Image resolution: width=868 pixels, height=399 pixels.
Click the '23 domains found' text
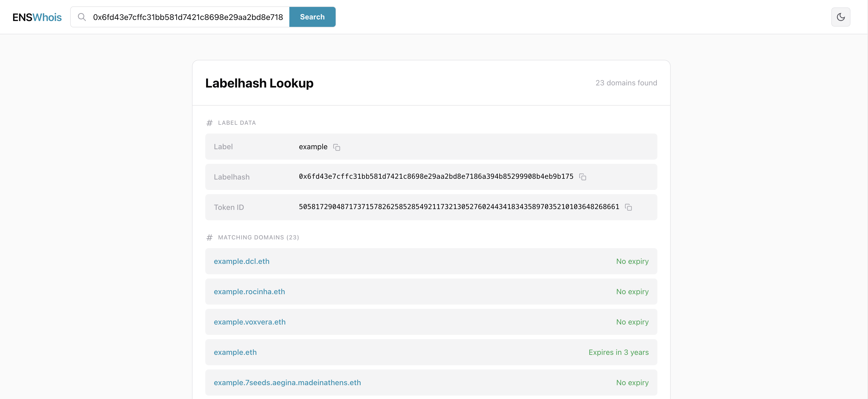tap(626, 83)
